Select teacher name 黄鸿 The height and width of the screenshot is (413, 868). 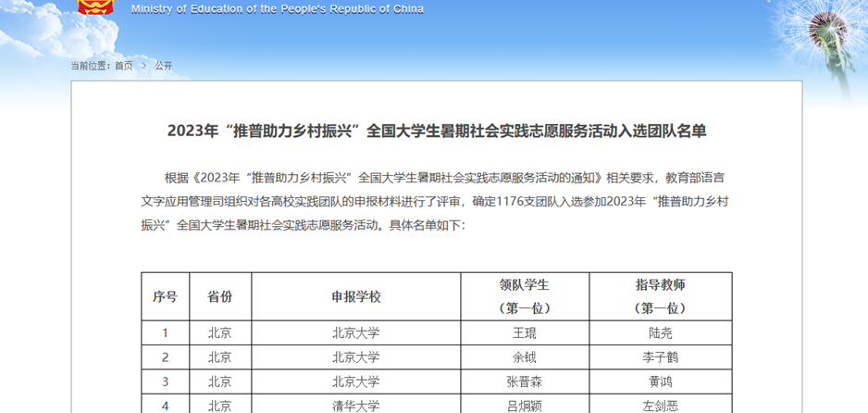tap(661, 382)
